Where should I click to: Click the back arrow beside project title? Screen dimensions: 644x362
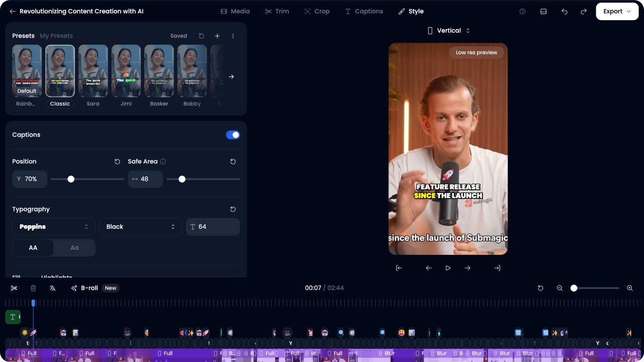point(13,12)
